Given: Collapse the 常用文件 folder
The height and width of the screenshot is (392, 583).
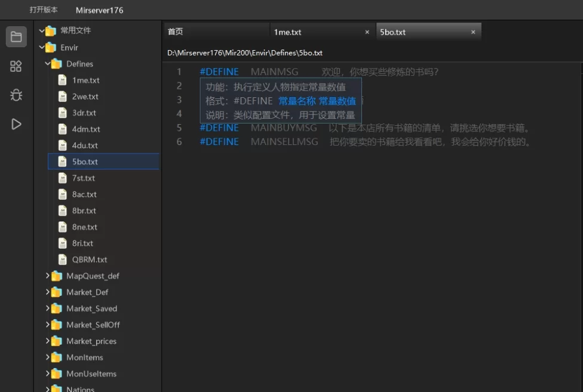Looking at the screenshot, I should 42,31.
